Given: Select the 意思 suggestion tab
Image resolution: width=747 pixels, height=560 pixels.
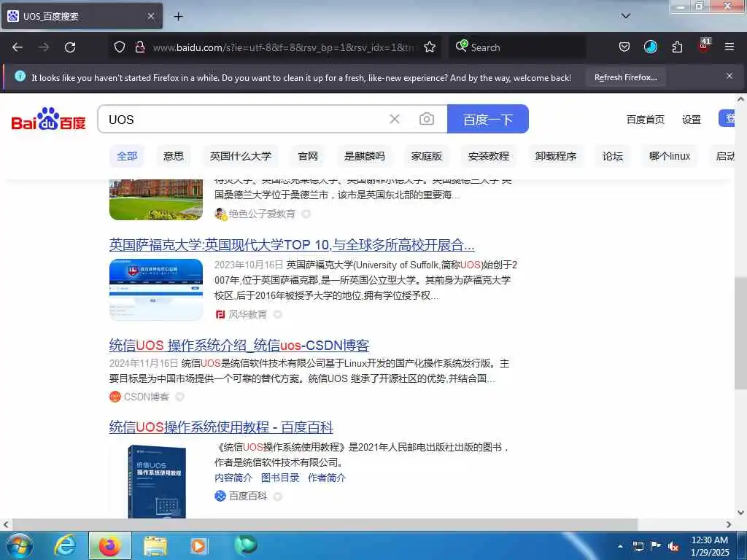Looking at the screenshot, I should pyautogui.click(x=174, y=156).
